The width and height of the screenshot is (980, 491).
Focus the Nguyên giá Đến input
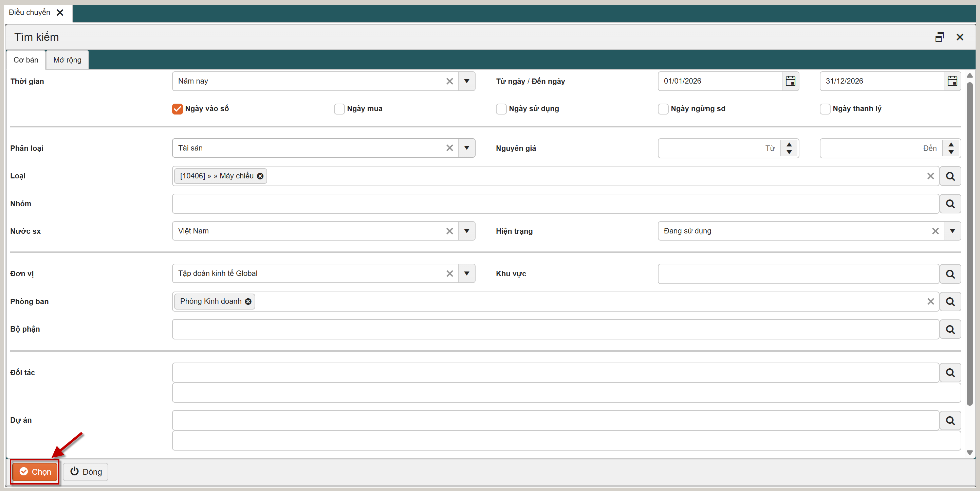click(881, 148)
